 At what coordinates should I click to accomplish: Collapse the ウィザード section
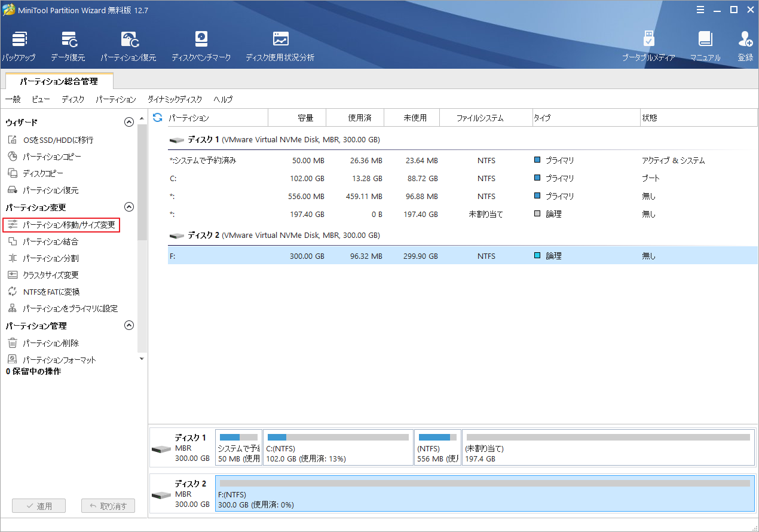[x=128, y=121]
